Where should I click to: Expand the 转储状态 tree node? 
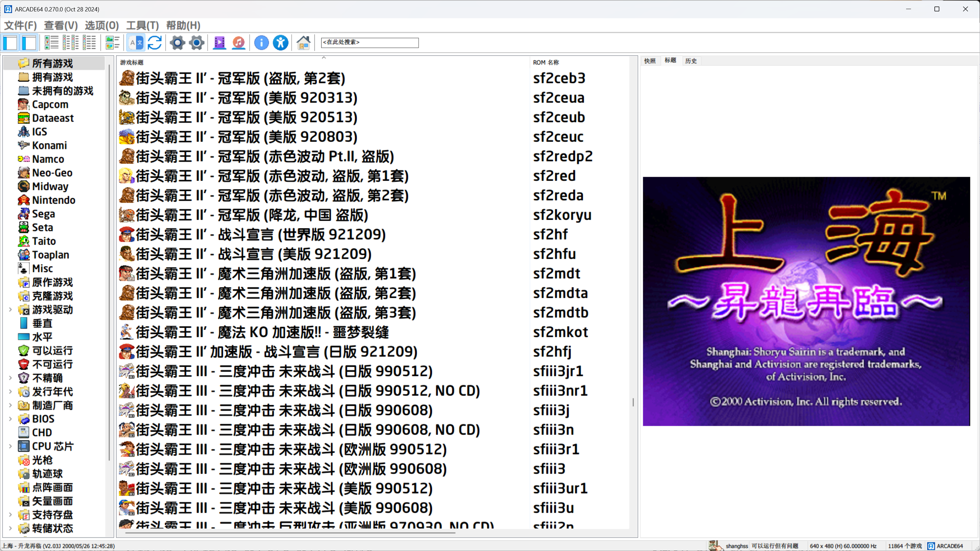point(10,528)
